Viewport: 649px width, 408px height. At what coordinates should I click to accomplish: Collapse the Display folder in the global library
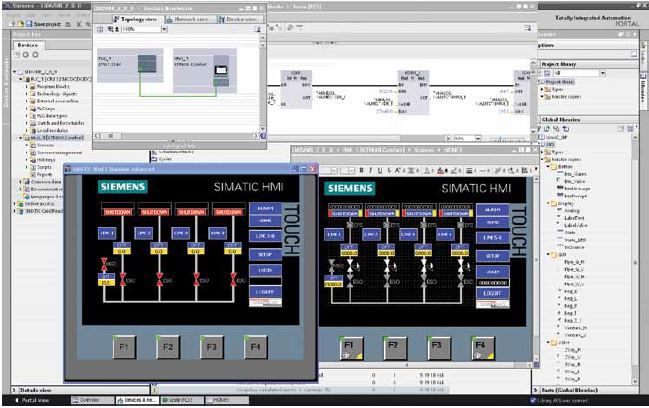click(x=549, y=204)
